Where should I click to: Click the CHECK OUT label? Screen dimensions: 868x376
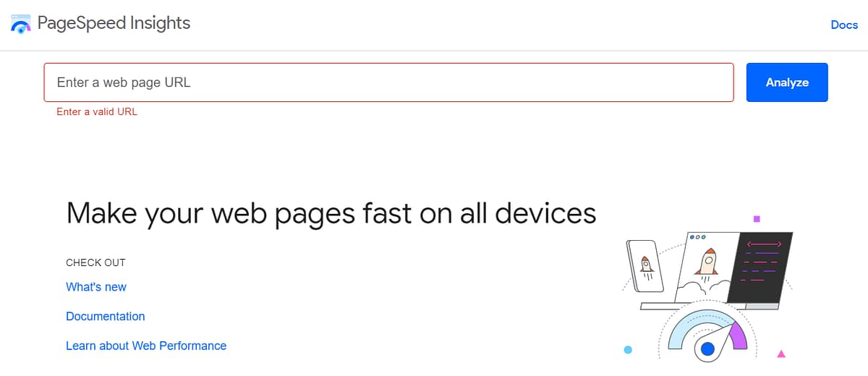95,262
